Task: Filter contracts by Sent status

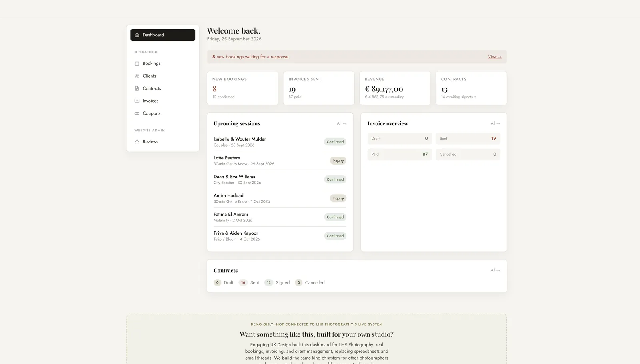Action: click(x=249, y=282)
